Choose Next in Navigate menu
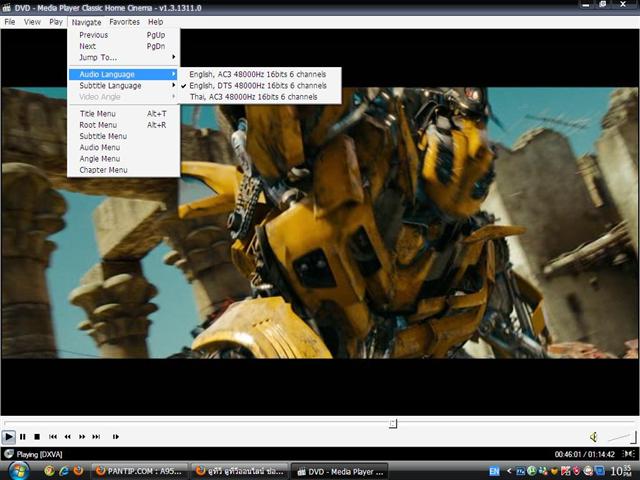 124,46
